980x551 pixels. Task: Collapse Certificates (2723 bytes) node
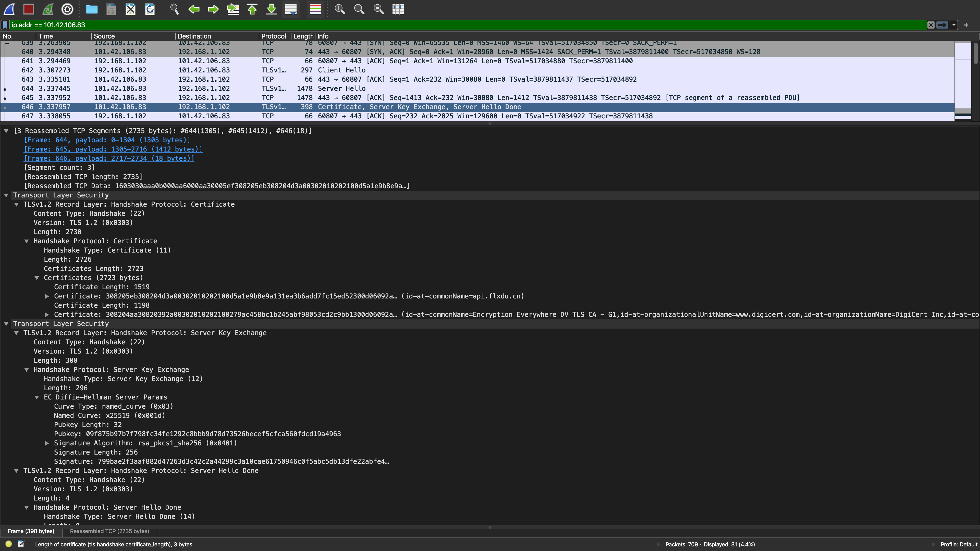pos(37,278)
